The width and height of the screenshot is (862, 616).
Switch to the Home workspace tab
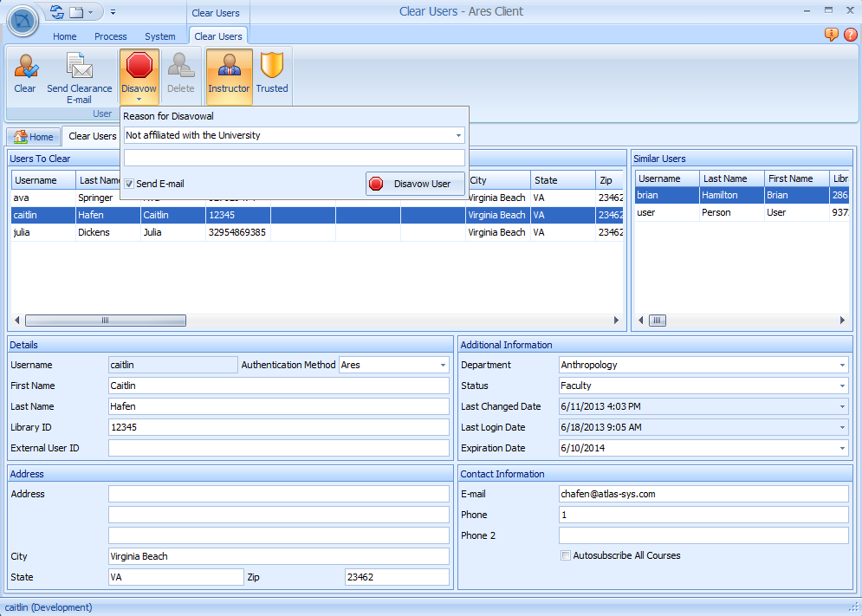[33, 136]
